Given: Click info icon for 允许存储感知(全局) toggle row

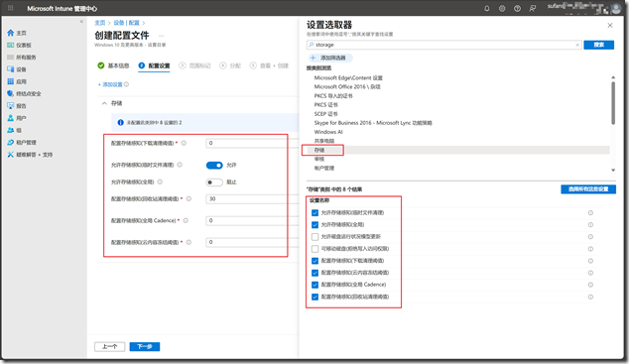Looking at the screenshot, I should click(160, 182).
